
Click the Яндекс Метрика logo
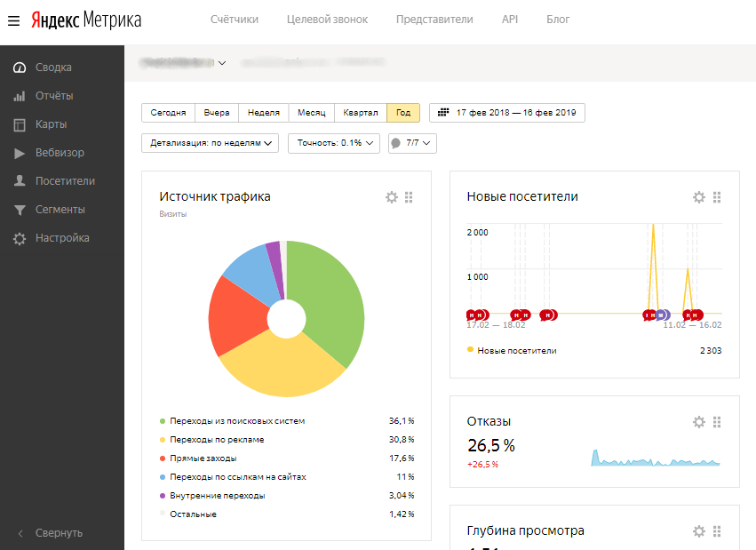pos(86,20)
